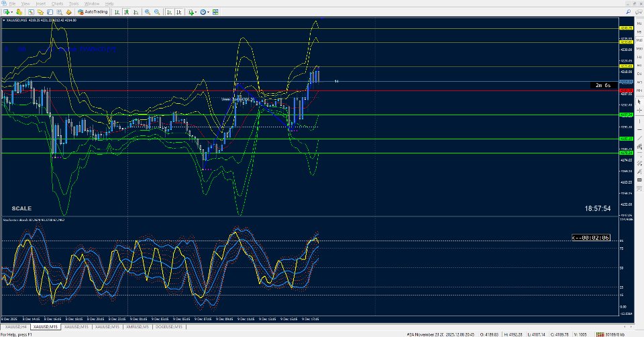Open the Tools menu
Screen dimensions: 644x337
74,4
